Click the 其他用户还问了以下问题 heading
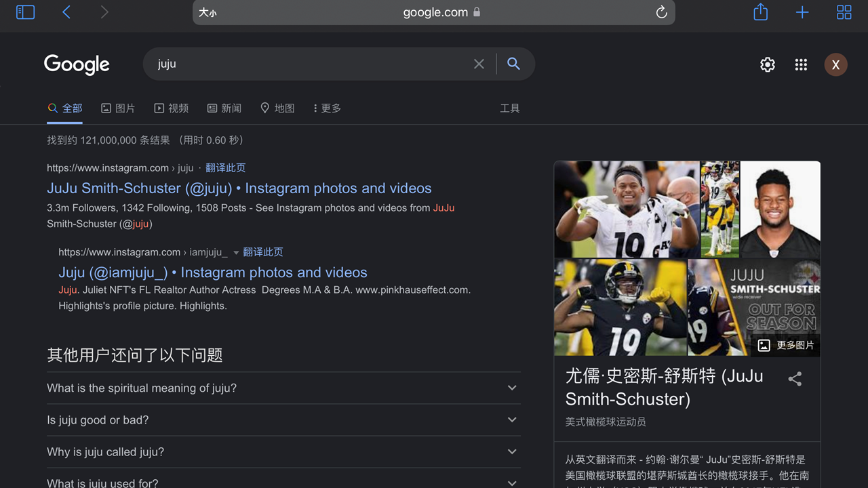 click(x=135, y=355)
